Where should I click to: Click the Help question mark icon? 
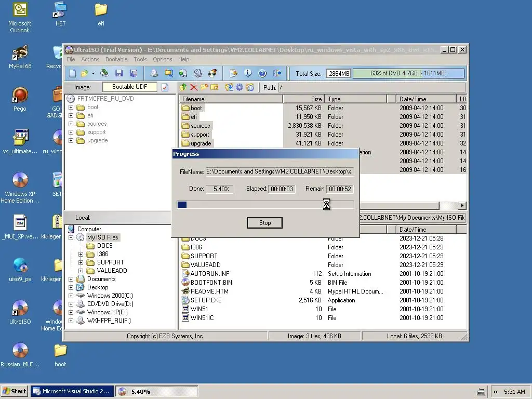(262, 73)
